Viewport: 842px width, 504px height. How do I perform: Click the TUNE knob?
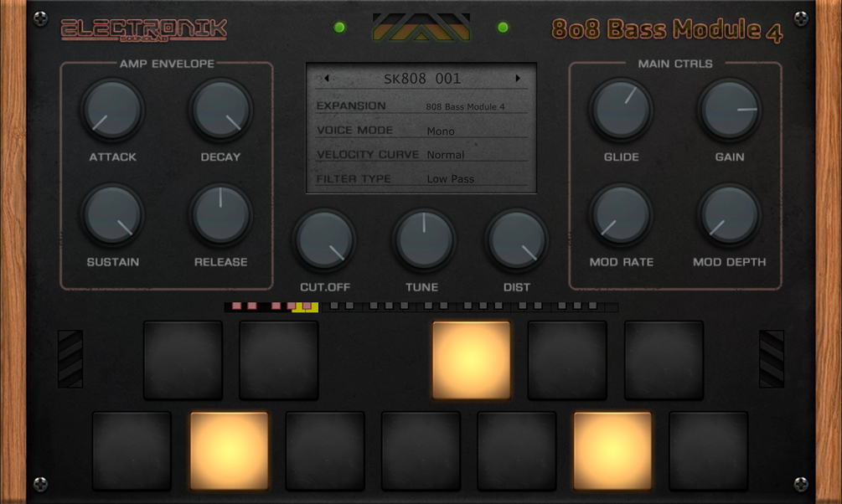(x=423, y=240)
